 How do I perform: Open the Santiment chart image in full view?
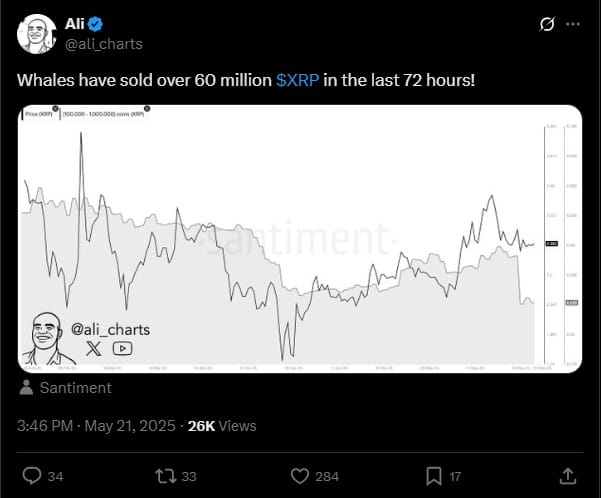tap(300, 238)
